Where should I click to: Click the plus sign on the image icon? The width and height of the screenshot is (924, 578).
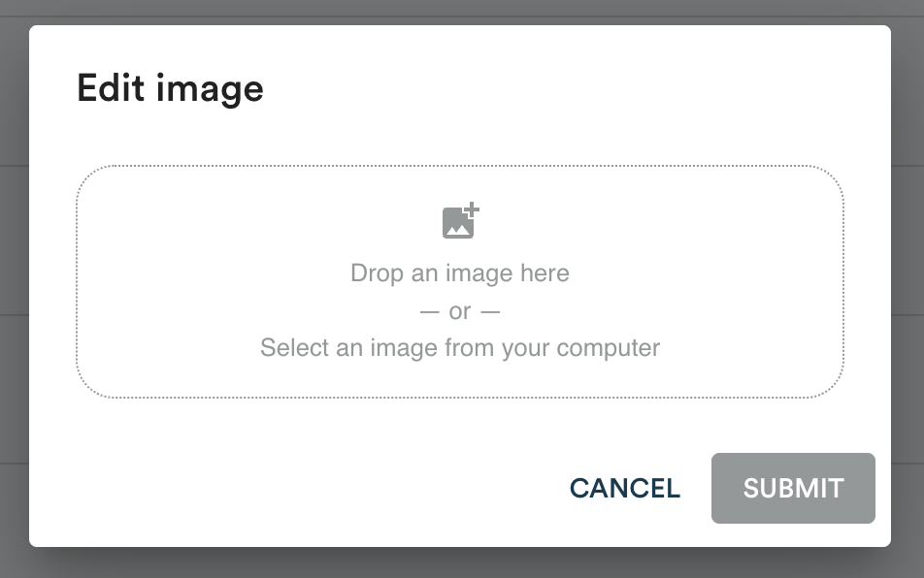point(472,209)
